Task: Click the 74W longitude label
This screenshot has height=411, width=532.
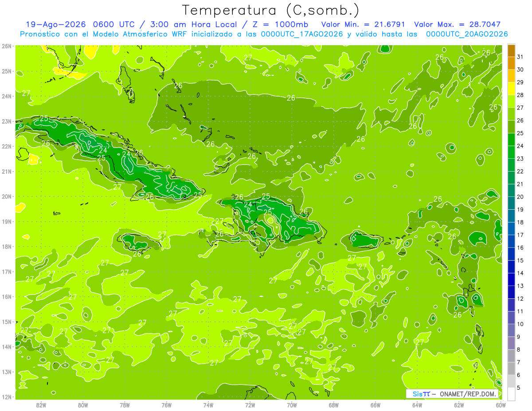Action: click(208, 405)
